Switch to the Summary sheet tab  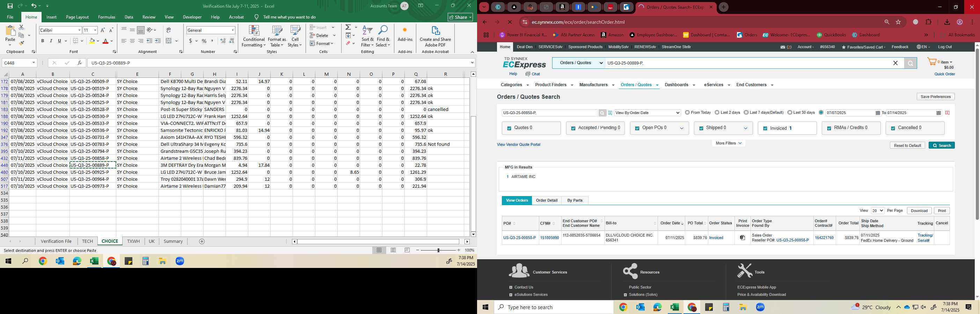(173, 241)
